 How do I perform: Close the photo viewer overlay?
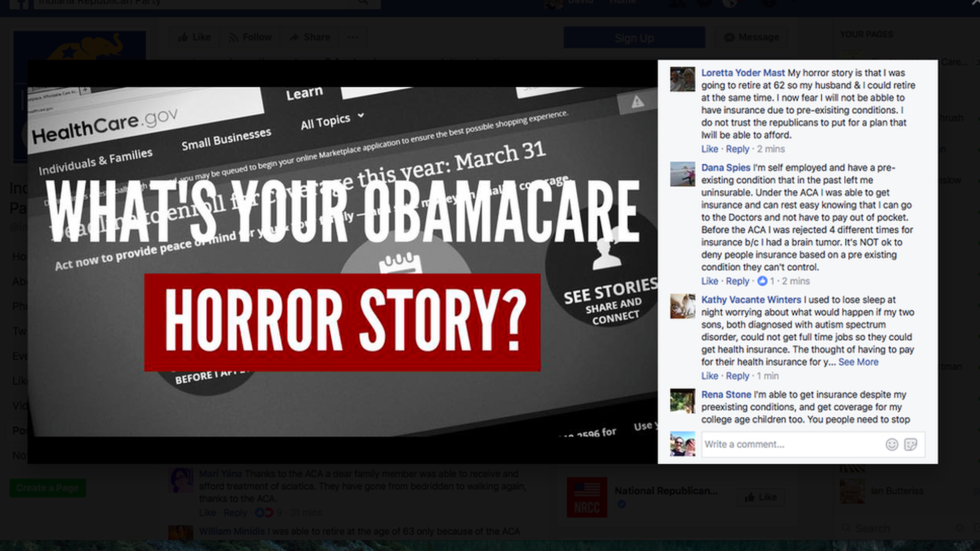[x=974, y=3]
